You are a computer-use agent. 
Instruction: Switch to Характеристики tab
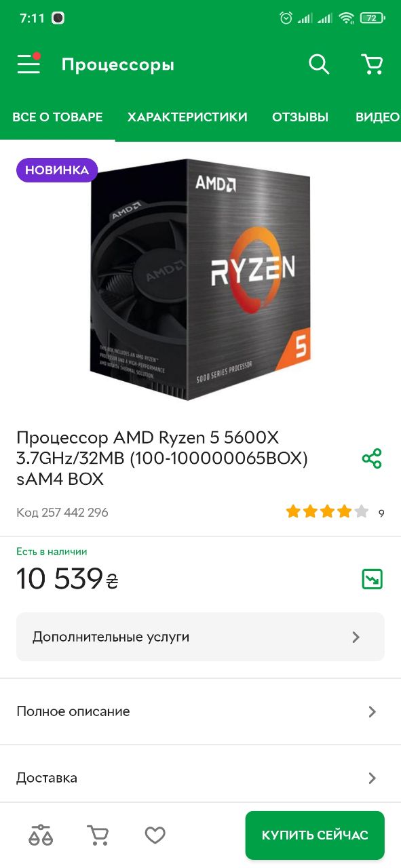[x=187, y=117]
